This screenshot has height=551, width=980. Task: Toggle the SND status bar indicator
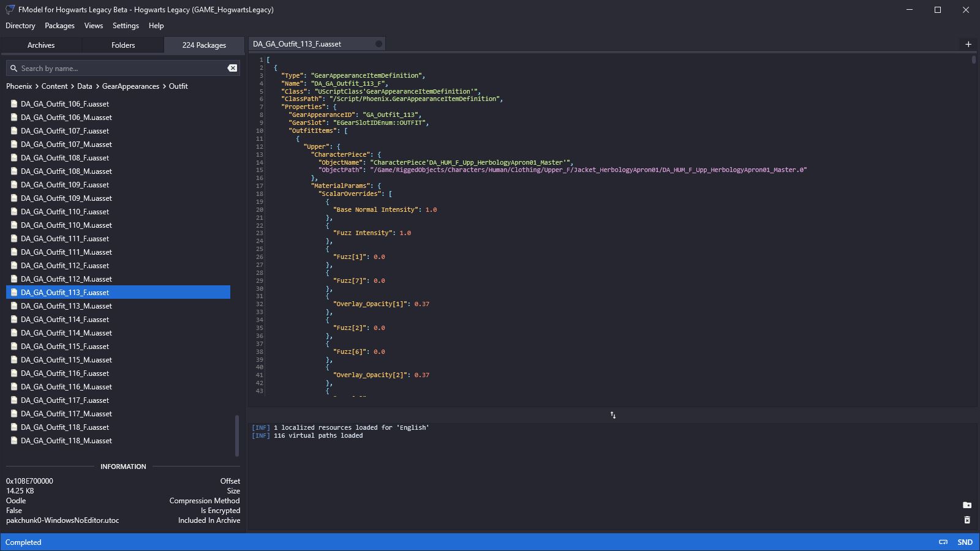965,542
